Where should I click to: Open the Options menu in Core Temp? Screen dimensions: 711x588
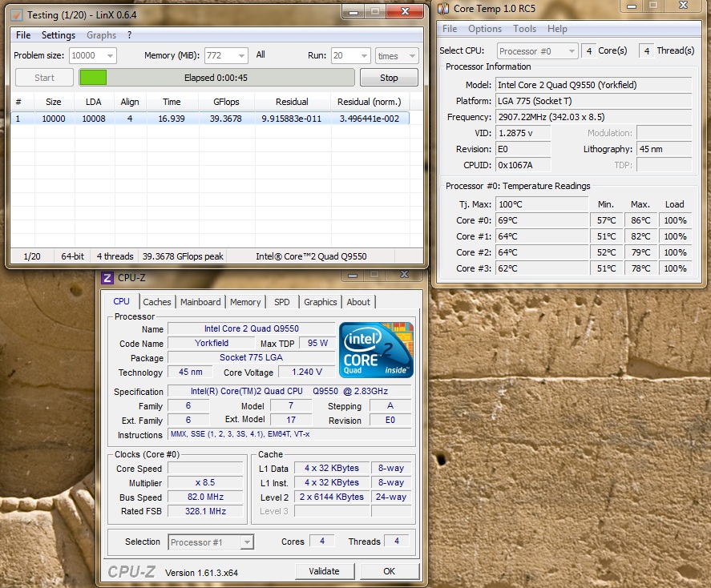pyautogui.click(x=485, y=29)
